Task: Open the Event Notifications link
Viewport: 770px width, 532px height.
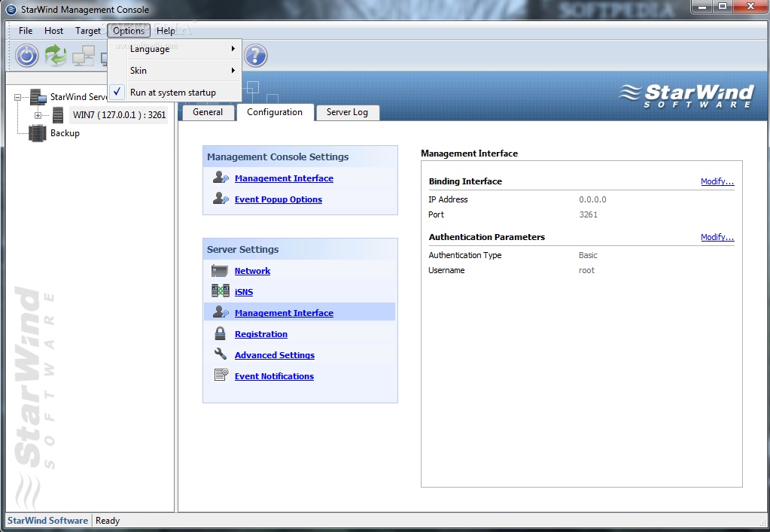Action: click(274, 376)
